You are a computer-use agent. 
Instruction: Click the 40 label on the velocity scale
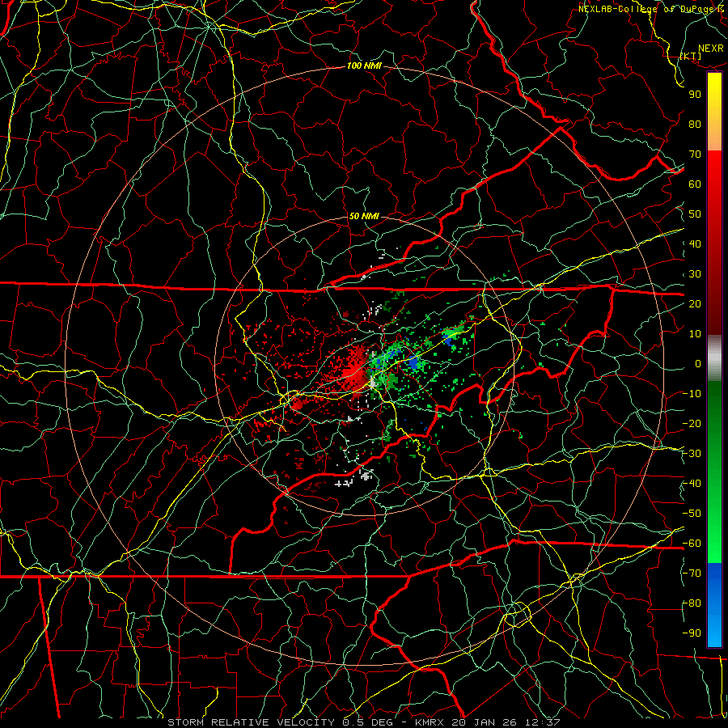point(695,243)
